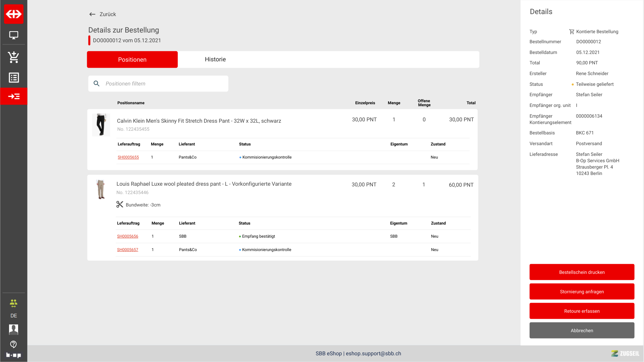Image resolution: width=644 pixels, height=362 pixels.
Task: Focus the Positionen filtern input field
Action: [164, 84]
